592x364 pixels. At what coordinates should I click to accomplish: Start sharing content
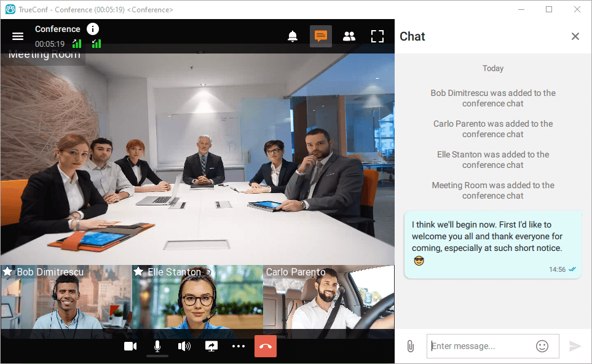211,346
